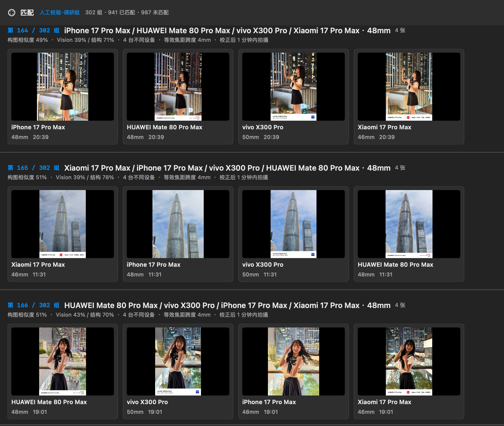Click HUAWEI Mate 80 Pro Max label in group 166
Image resolution: width=504 pixels, height=426 pixels.
49,402
